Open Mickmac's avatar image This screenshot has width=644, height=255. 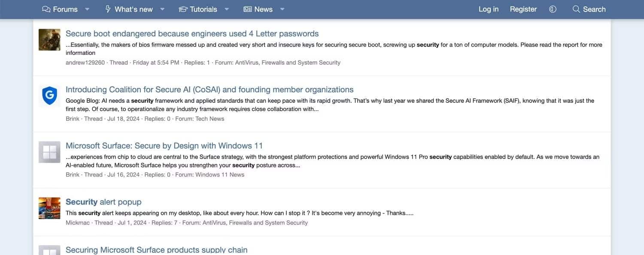[x=49, y=208]
